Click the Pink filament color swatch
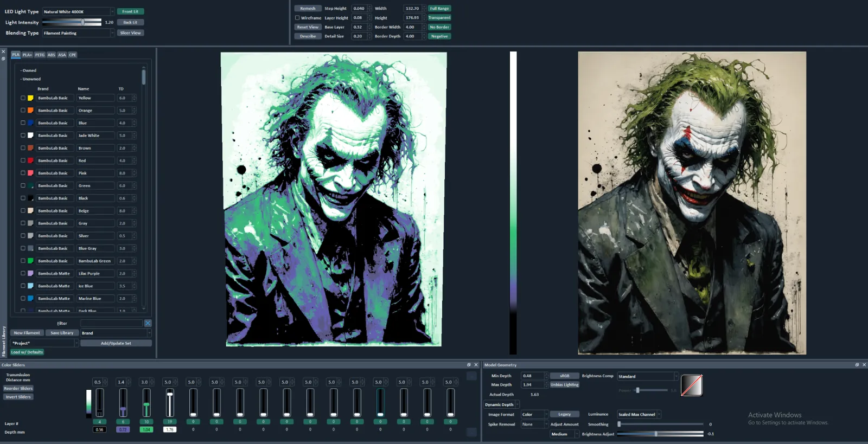The height and width of the screenshot is (444, 868). coord(30,173)
